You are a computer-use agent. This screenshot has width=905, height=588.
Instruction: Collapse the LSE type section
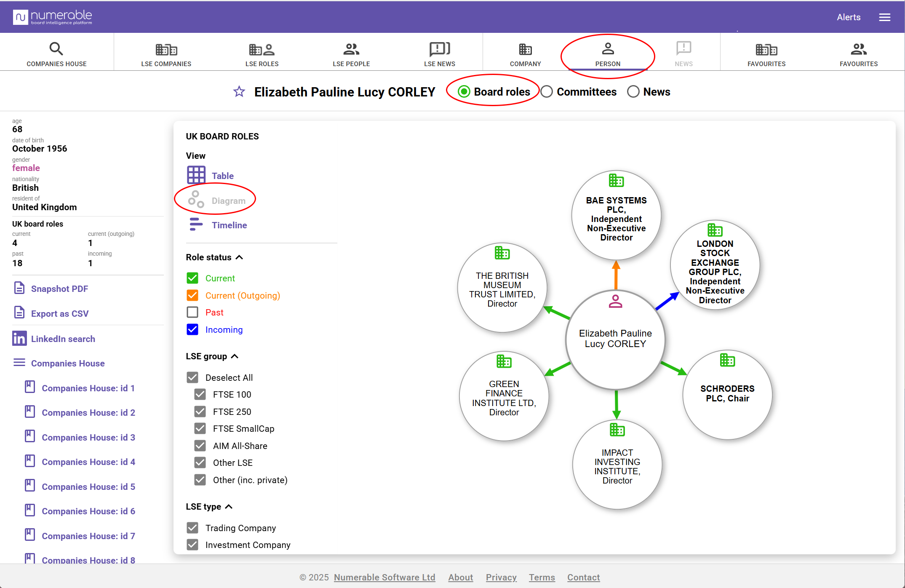229,507
